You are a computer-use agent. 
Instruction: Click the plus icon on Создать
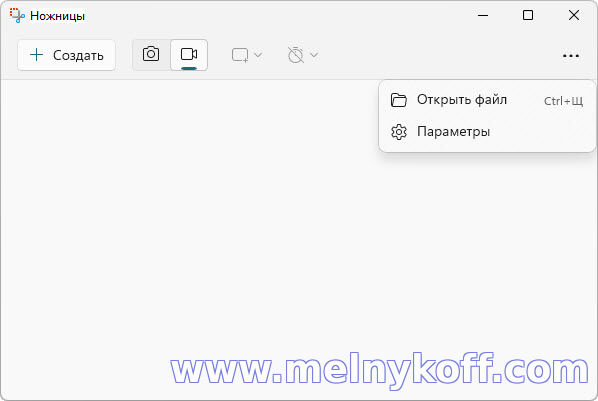click(37, 55)
